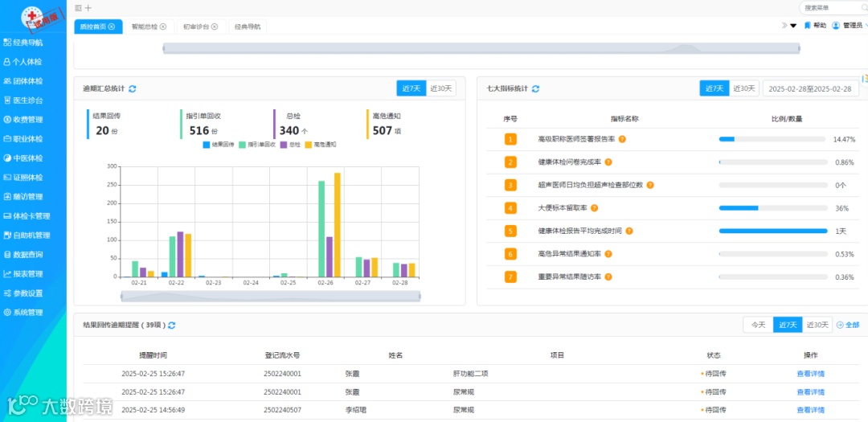Select 近30天 in 逾期汇总统计 panel
Viewport: 868px width, 422px height.
click(x=441, y=88)
